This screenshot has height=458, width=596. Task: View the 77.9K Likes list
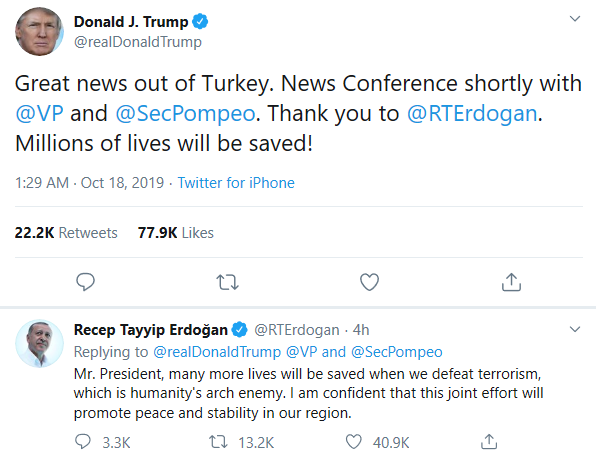click(176, 233)
